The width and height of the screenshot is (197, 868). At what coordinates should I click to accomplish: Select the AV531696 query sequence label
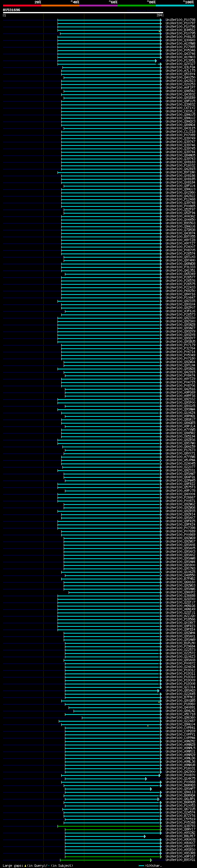pos(11,10)
